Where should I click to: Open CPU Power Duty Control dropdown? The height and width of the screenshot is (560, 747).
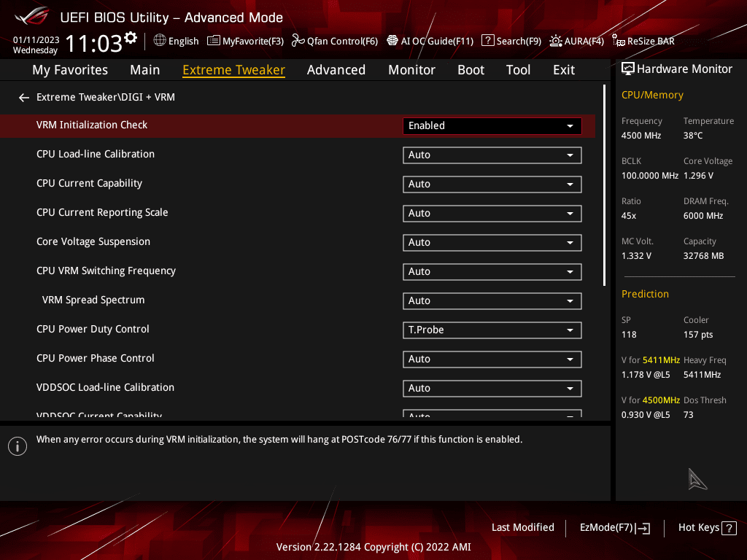tap(492, 330)
